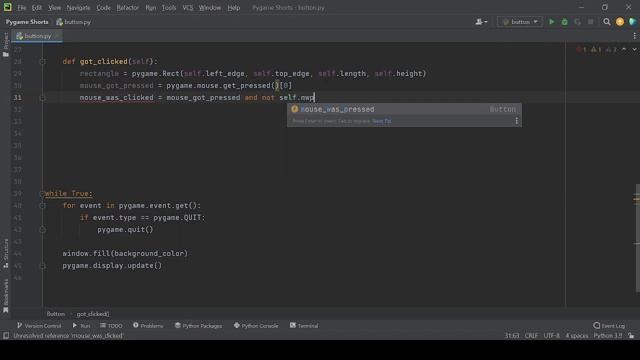
Task: Click button.py in navigation bar
Action: (x=73, y=22)
